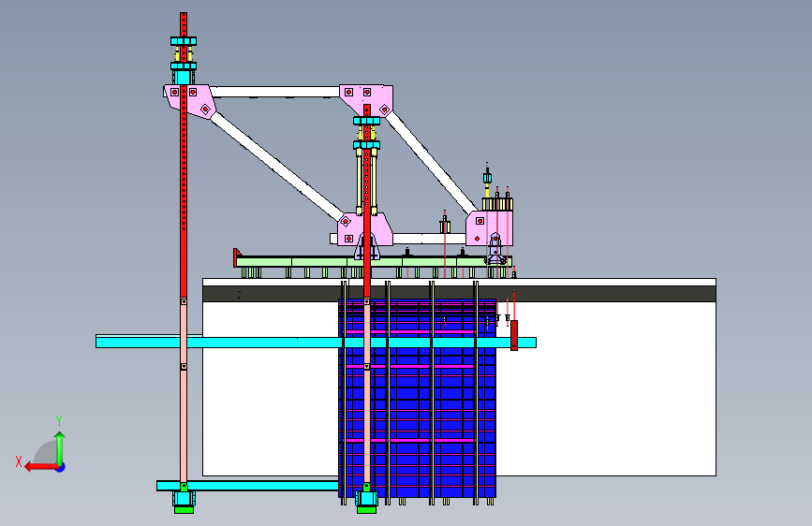Select the right white diagonal brace
This screenshot has height=526, width=812.
431,162
